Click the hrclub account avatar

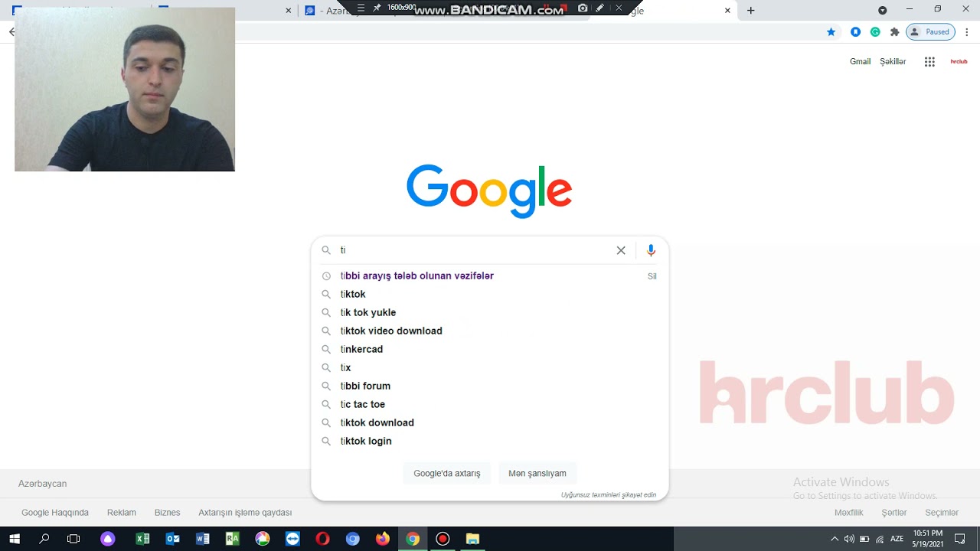click(959, 62)
